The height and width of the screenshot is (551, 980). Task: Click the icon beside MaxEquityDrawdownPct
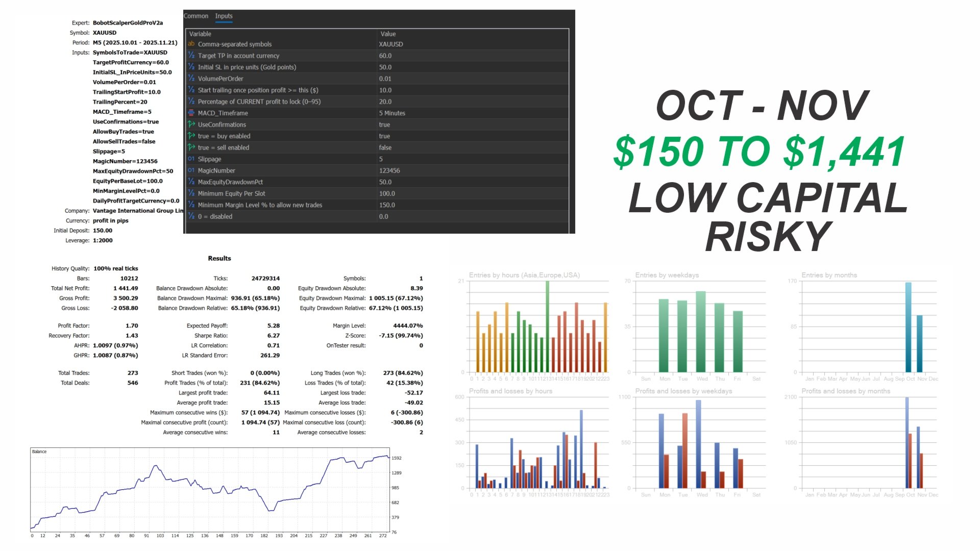point(191,182)
